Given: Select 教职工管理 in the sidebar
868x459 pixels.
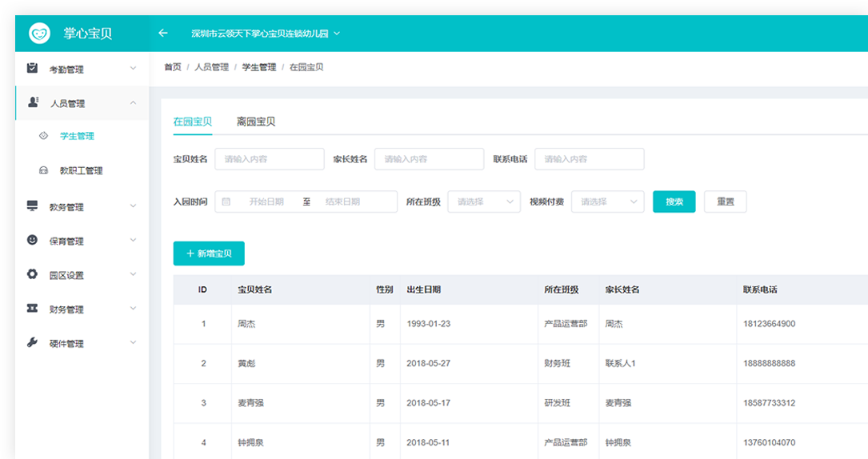Looking at the screenshot, I should point(81,170).
